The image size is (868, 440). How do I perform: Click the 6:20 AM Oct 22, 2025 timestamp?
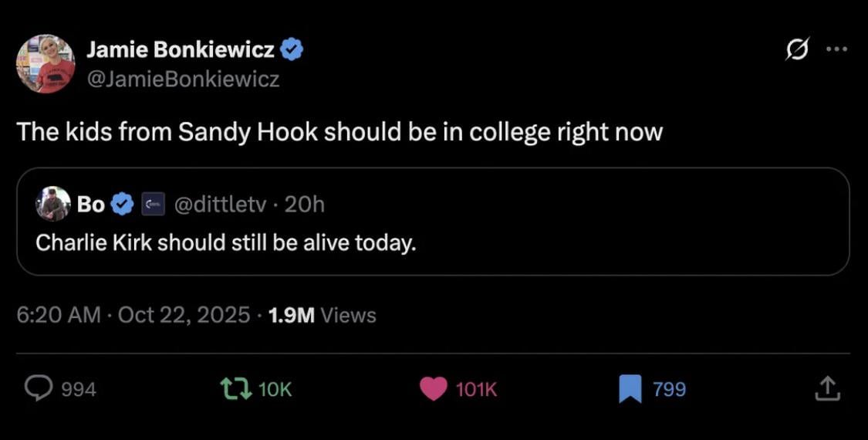pyautogui.click(x=133, y=315)
